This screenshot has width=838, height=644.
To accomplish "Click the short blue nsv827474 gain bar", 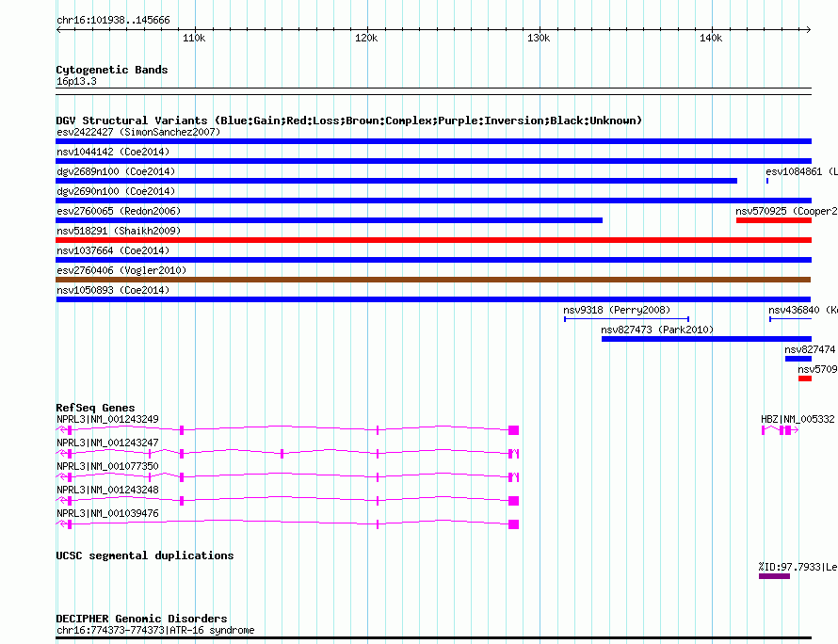I will pos(798,359).
